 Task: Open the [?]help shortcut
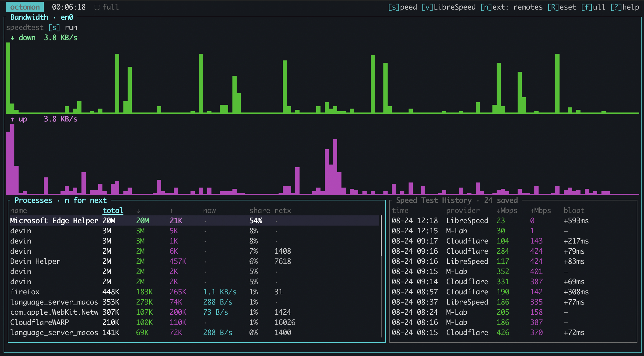pos(625,7)
